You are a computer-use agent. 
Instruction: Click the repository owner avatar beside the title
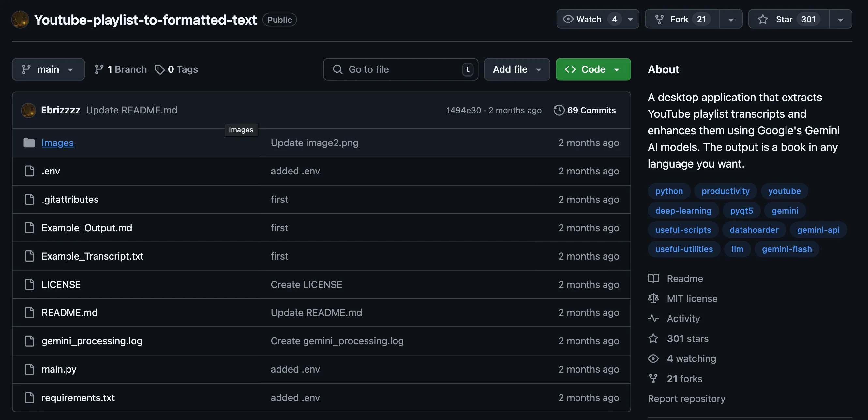[20, 20]
